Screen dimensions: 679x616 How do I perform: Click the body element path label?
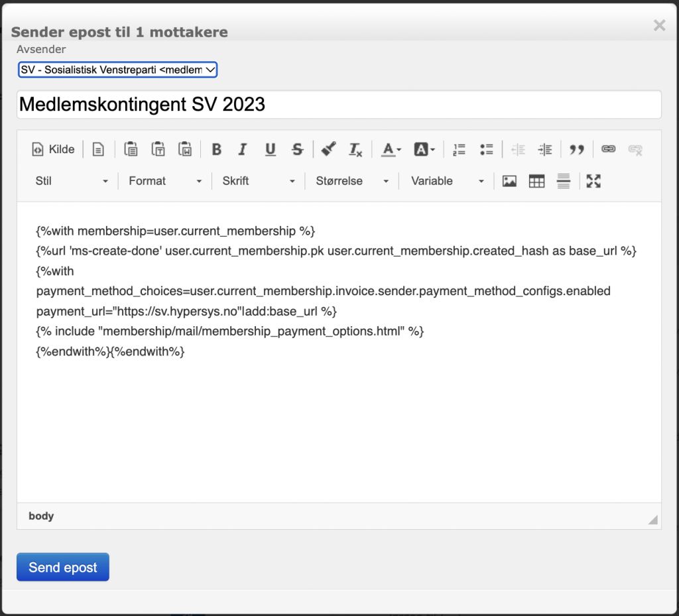click(41, 516)
